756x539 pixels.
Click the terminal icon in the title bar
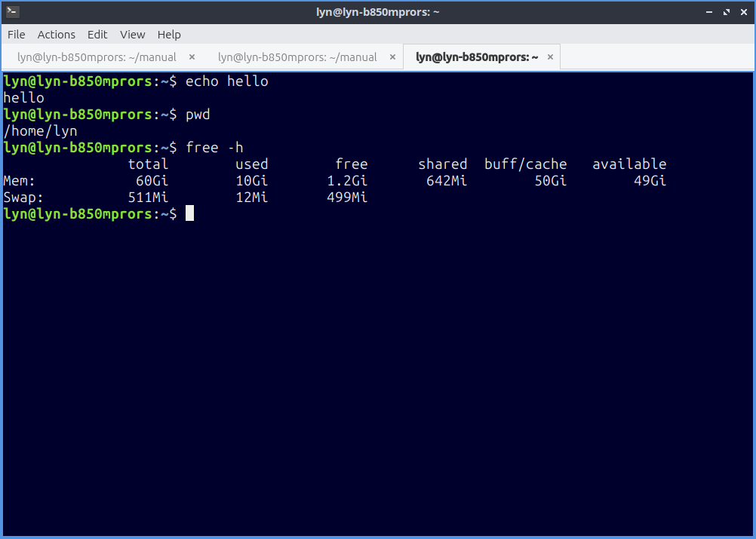(12, 11)
